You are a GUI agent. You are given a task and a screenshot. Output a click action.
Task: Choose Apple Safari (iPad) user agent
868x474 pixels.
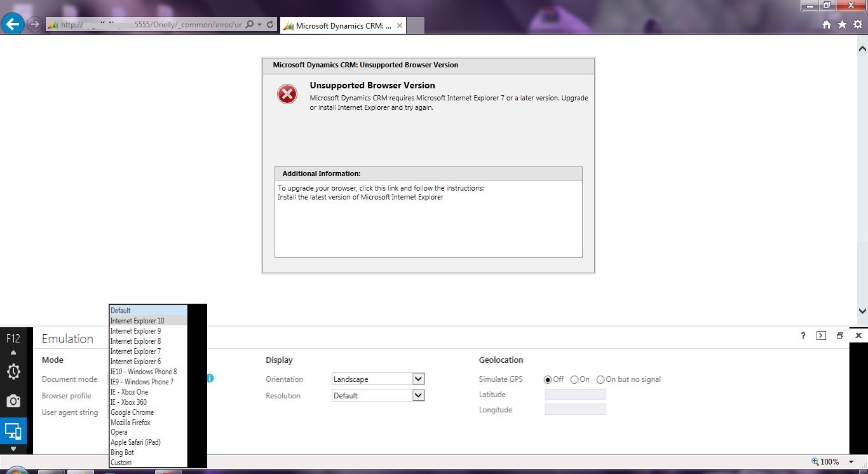(148, 442)
